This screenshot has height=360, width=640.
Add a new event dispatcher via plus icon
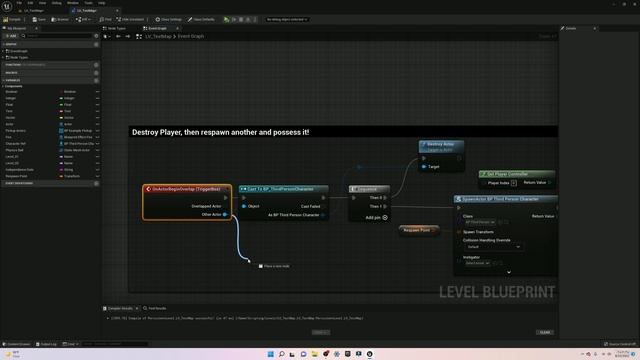(96, 183)
